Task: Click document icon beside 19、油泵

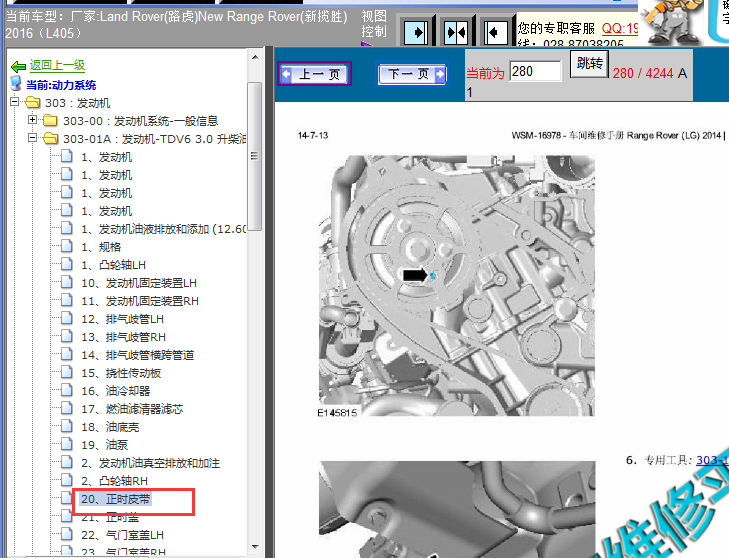Action: pyautogui.click(x=67, y=444)
